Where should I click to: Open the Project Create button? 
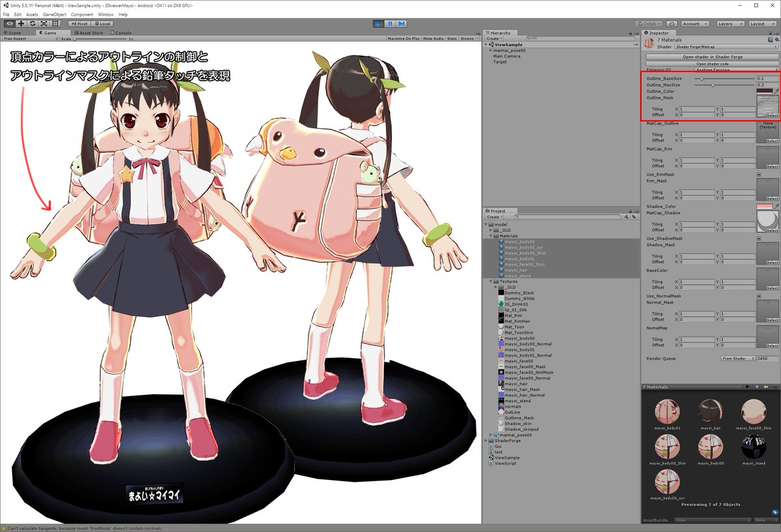point(493,217)
